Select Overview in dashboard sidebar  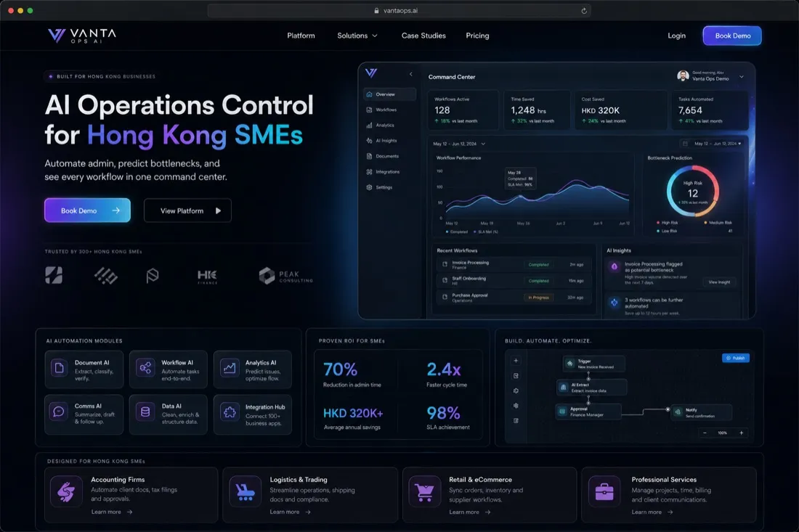tap(390, 94)
